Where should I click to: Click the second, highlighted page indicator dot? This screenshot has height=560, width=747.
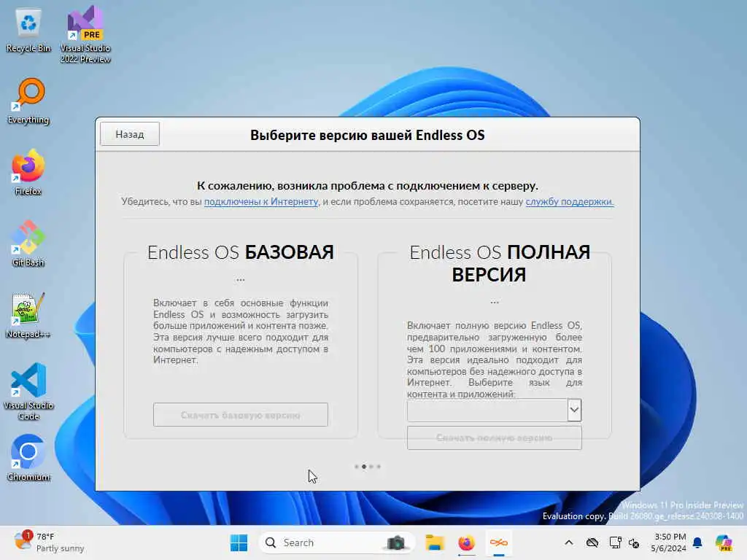pos(364,467)
